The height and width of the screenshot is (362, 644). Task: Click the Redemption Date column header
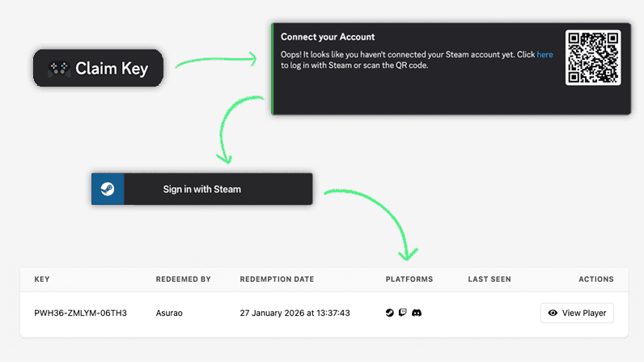[x=277, y=279]
